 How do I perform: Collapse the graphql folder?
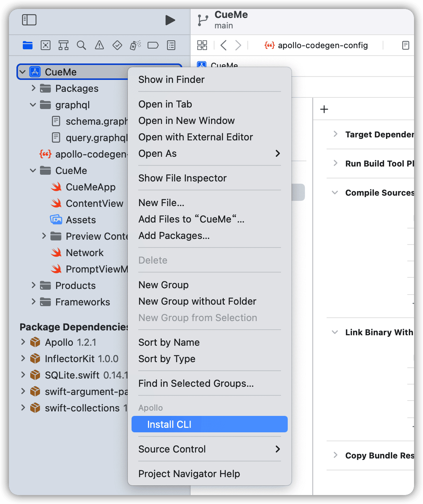pos(33,105)
